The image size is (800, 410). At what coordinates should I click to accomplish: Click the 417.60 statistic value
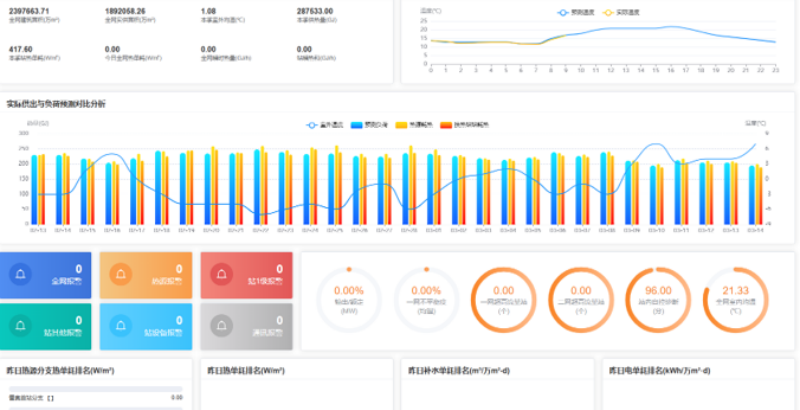[20, 49]
